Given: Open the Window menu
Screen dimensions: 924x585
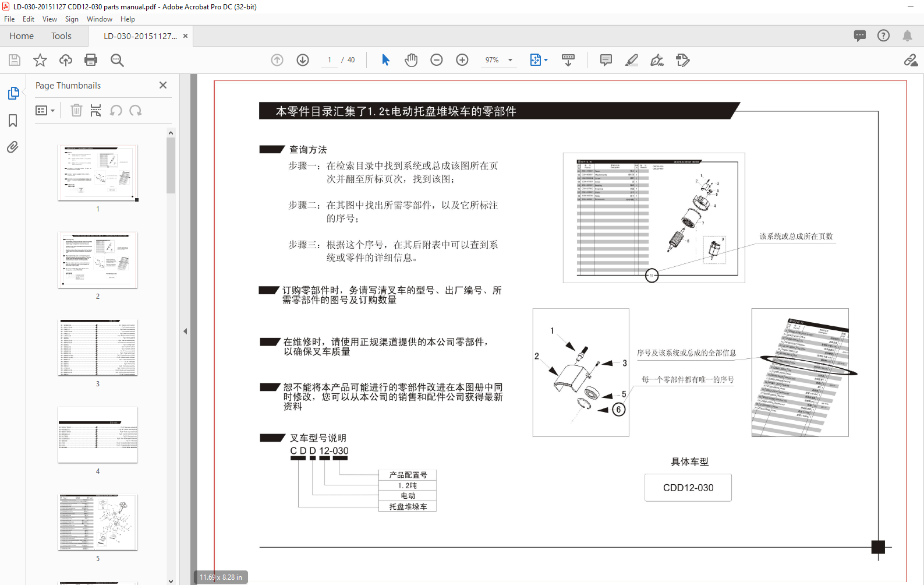Looking at the screenshot, I should pos(100,19).
